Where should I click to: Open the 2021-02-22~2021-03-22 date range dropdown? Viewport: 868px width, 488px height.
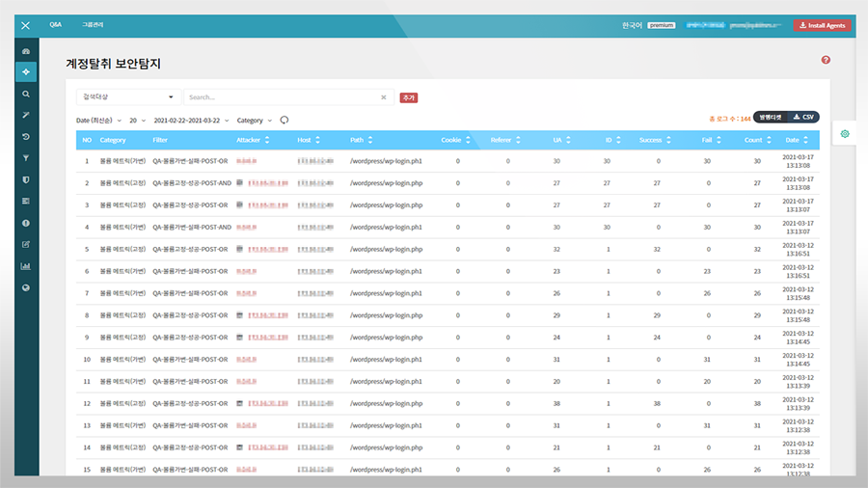191,120
